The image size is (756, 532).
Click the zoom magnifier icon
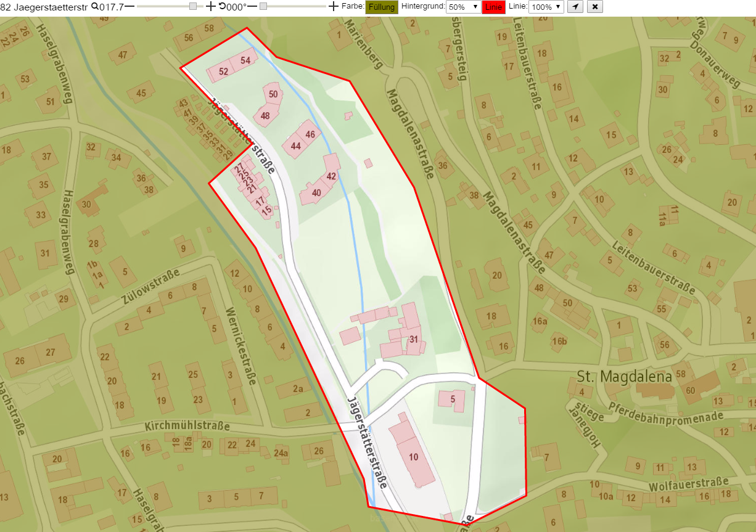tap(94, 7)
